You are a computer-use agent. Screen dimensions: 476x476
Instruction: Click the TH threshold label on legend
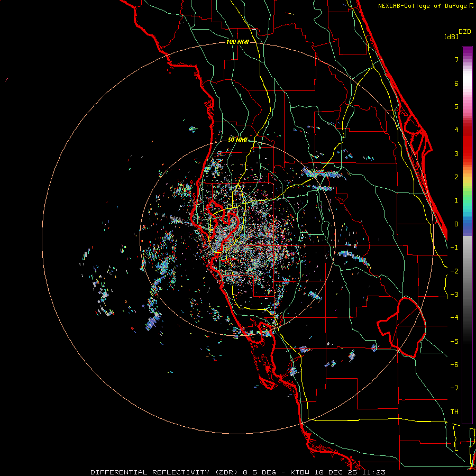coord(454,412)
